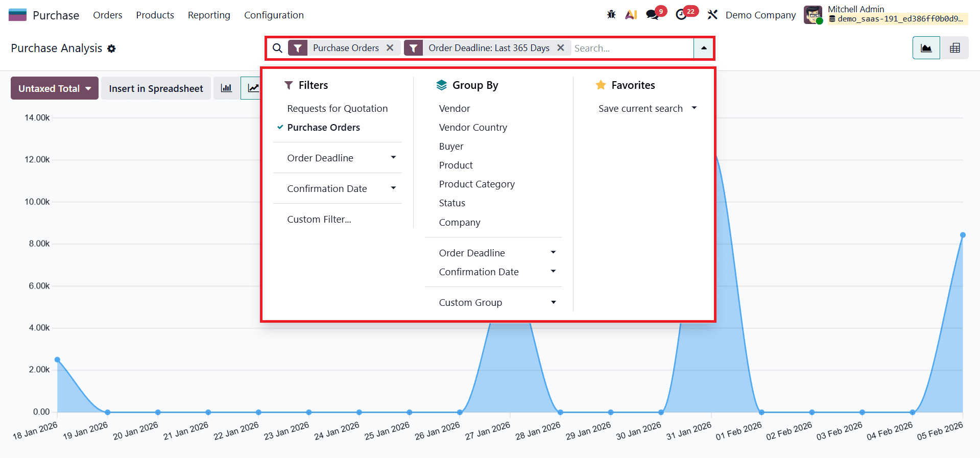The height and width of the screenshot is (458, 980).
Task: Open the Reporting menu
Action: click(209, 15)
